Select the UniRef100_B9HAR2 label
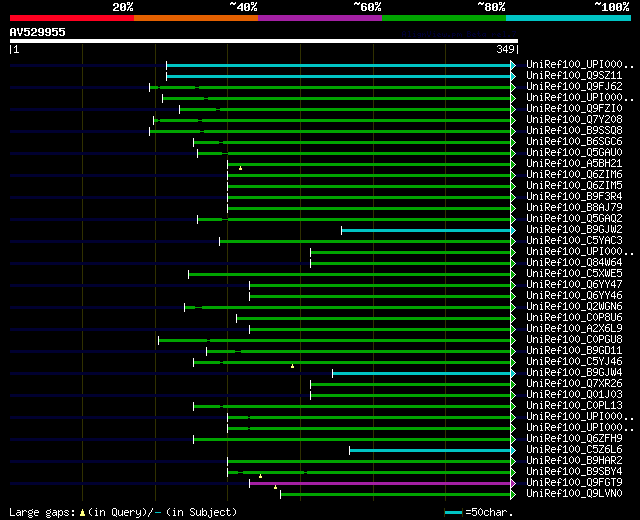 [x=574, y=461]
